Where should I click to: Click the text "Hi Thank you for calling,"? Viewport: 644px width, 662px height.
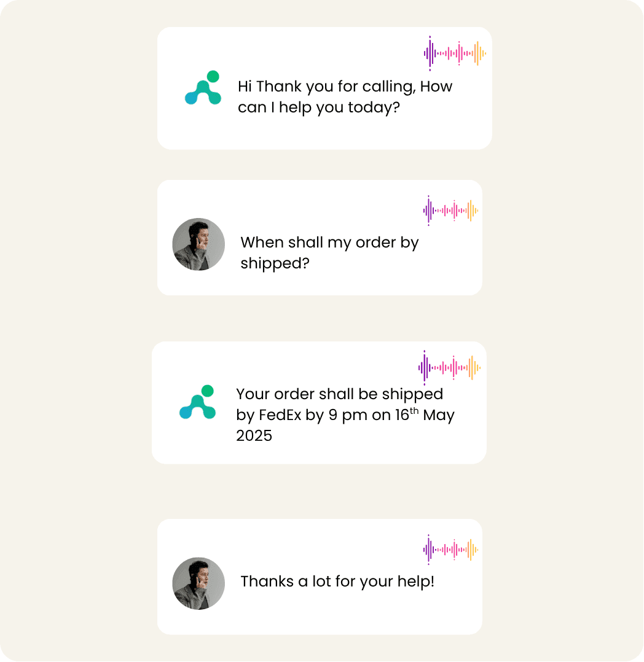coord(327,87)
